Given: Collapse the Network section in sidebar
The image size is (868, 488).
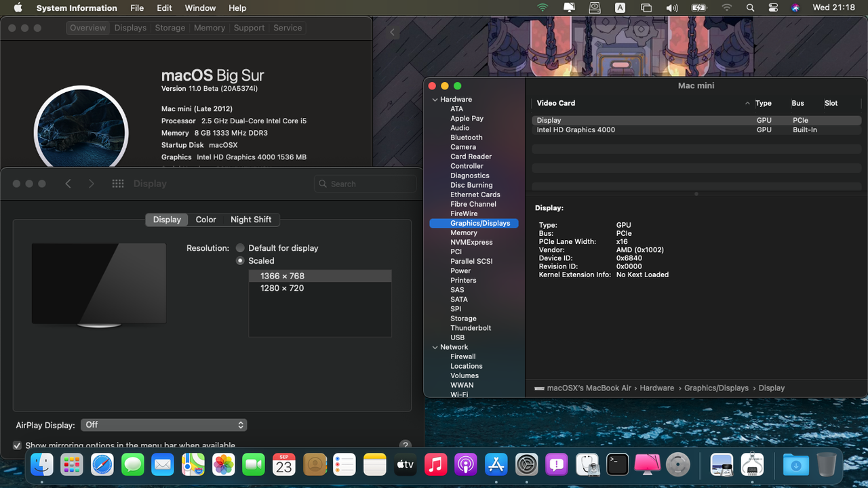Looking at the screenshot, I should 435,347.
